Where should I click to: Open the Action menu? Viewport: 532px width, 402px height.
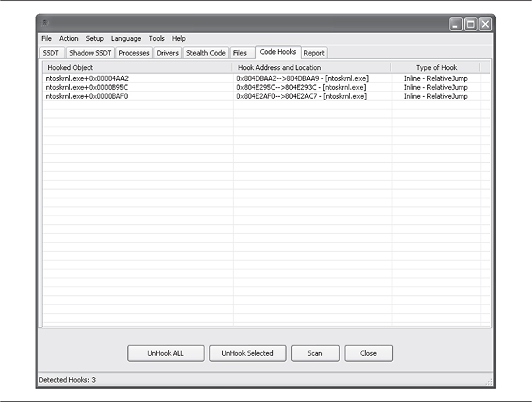tap(69, 39)
